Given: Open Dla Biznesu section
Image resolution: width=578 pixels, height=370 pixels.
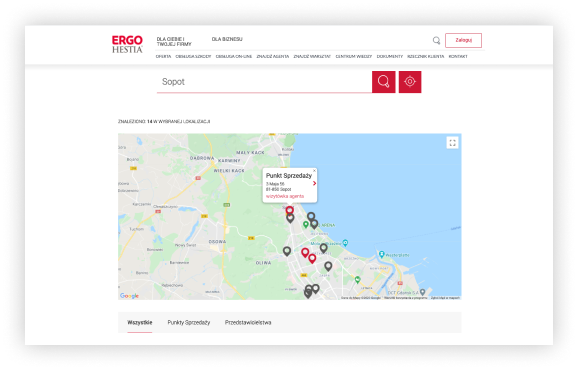Looking at the screenshot, I should pos(227,39).
